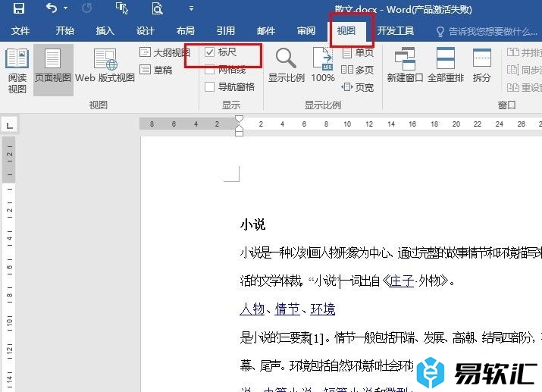Open the 情节 hyperlink

(287, 309)
